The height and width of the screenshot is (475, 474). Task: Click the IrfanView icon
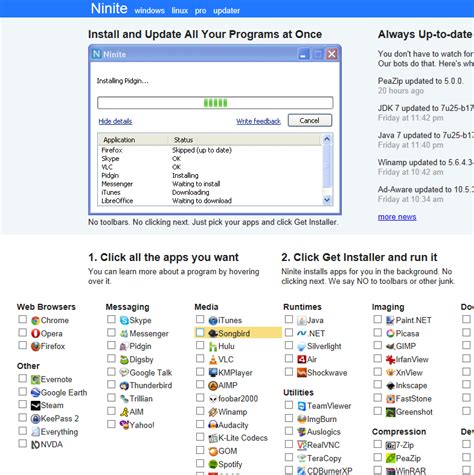[390, 360]
